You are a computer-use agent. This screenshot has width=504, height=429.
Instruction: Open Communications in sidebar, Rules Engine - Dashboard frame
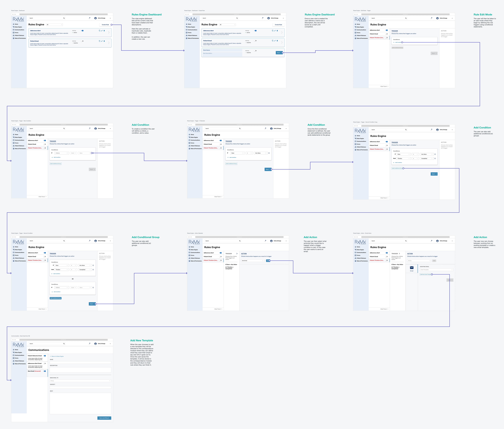coord(19,30)
